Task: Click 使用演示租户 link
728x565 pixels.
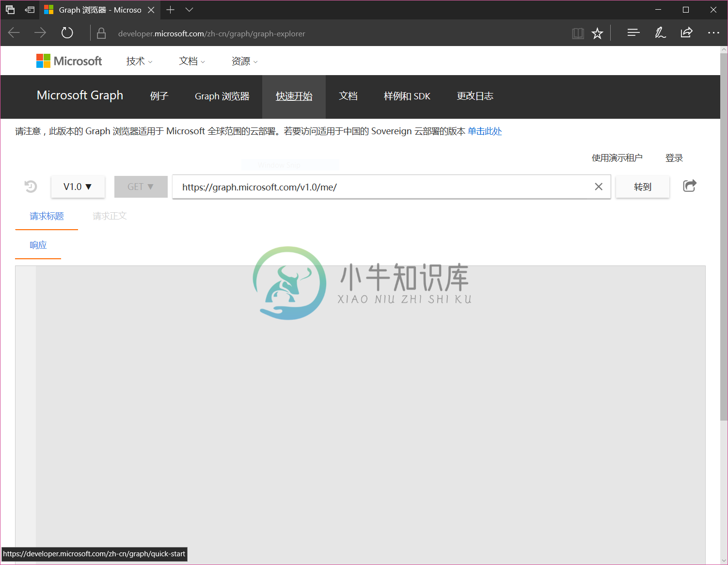Action: pos(617,158)
